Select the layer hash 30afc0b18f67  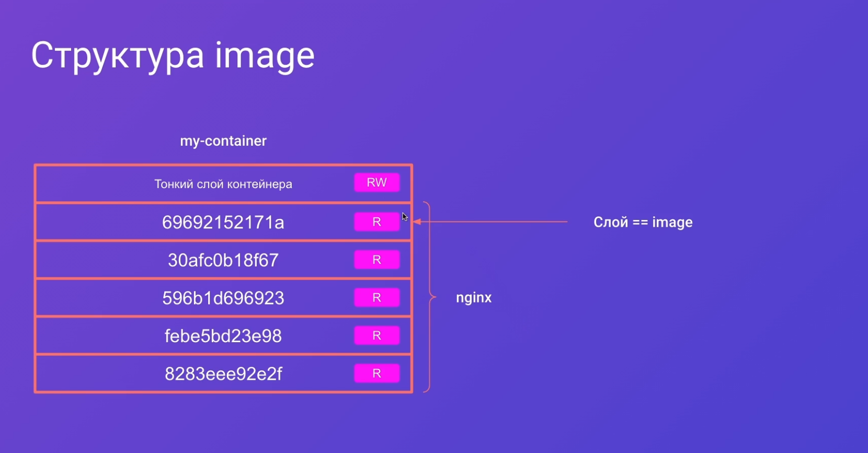click(x=223, y=260)
